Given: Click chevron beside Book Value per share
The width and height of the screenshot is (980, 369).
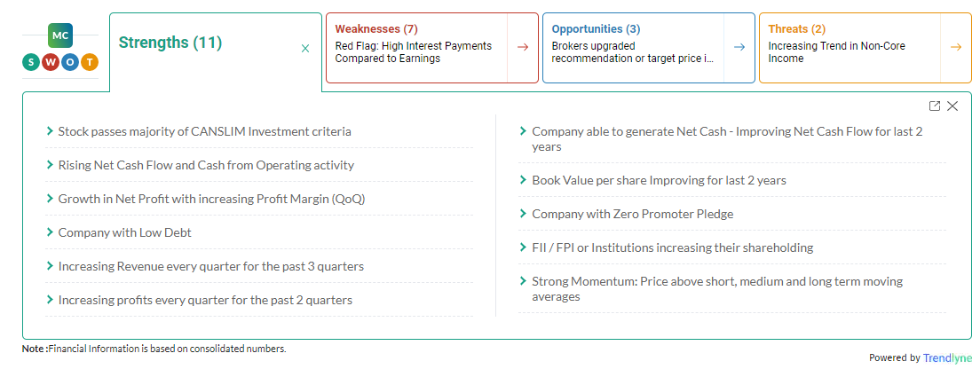Looking at the screenshot, I should pyautogui.click(x=523, y=179).
